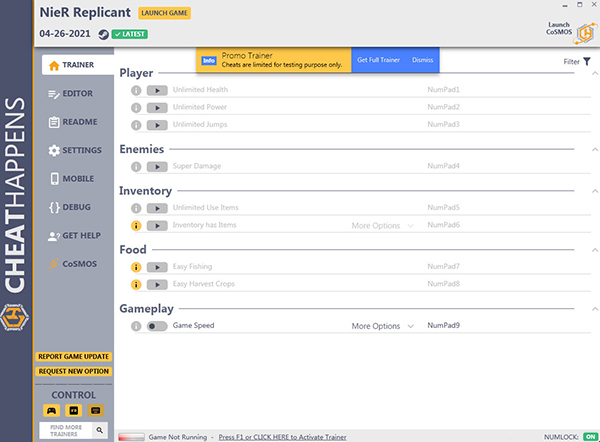Click the search magnifier for more trainers
Screen dimensions: 600x442
coord(99,430)
